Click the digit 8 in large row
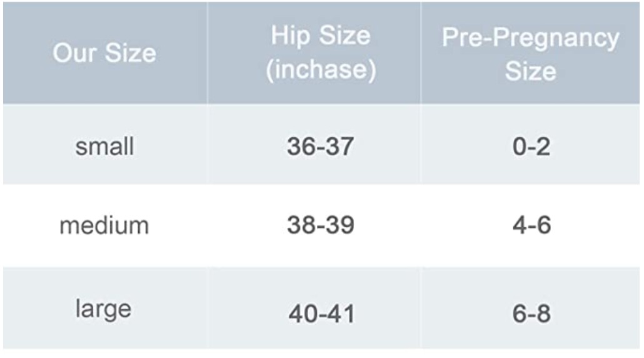The image size is (644, 358). click(543, 314)
